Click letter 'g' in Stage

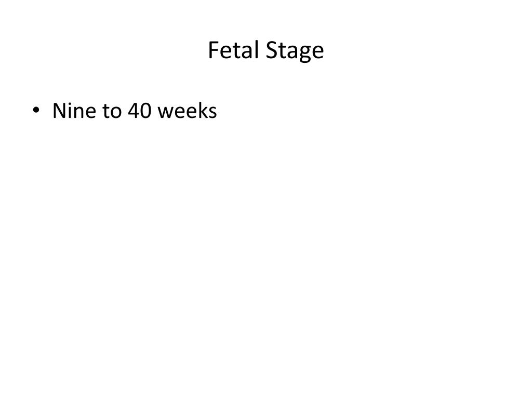[x=304, y=54]
